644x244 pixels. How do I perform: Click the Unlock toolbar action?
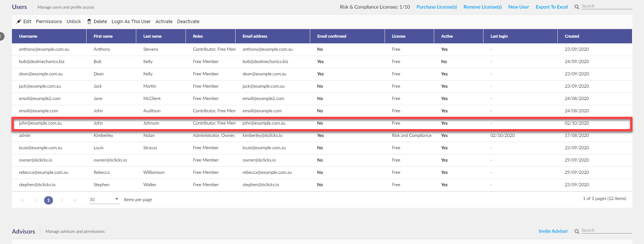click(x=74, y=22)
